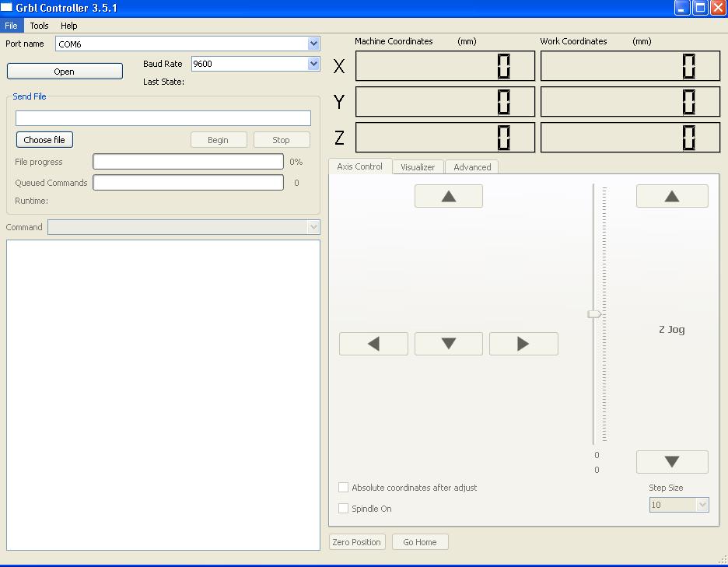Click the "0%" file progress value
Viewport: 728px width, 567px height.
click(296, 162)
